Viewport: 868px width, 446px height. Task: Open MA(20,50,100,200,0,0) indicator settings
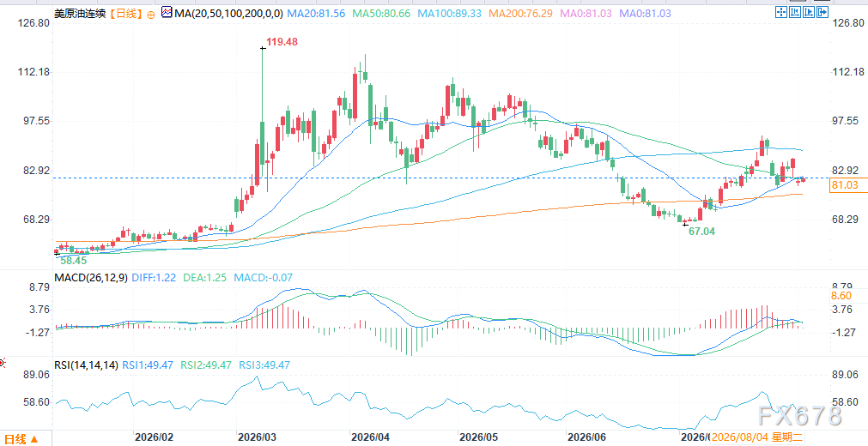click(229, 12)
